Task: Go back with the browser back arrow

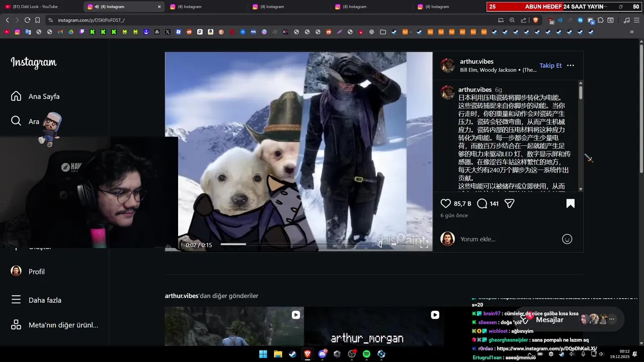Action: tap(7, 20)
